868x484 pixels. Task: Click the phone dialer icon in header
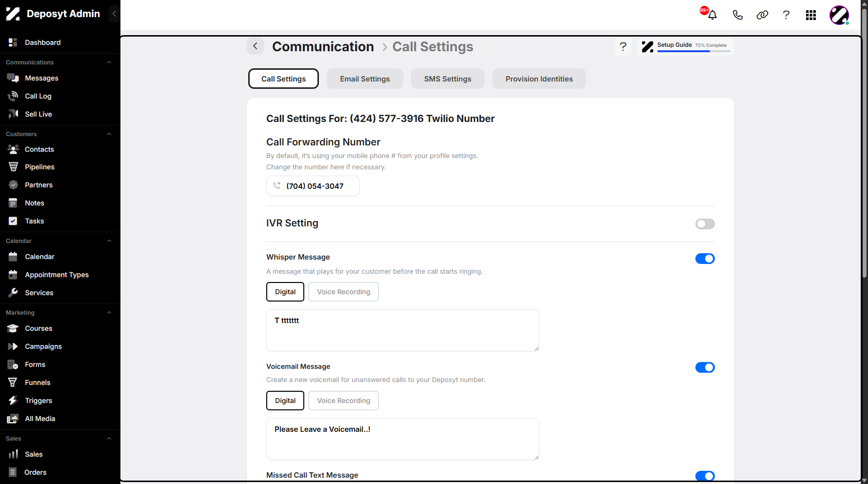(x=737, y=15)
